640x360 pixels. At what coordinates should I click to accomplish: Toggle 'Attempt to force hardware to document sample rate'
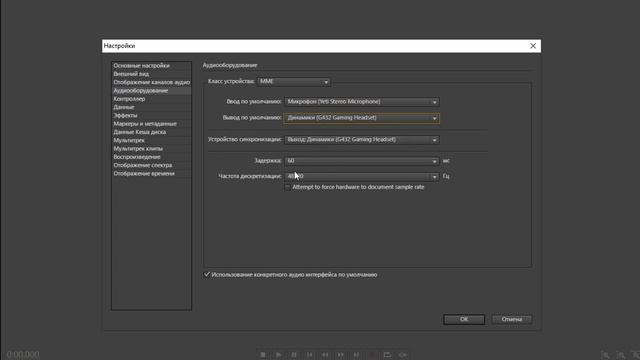tap(288, 187)
